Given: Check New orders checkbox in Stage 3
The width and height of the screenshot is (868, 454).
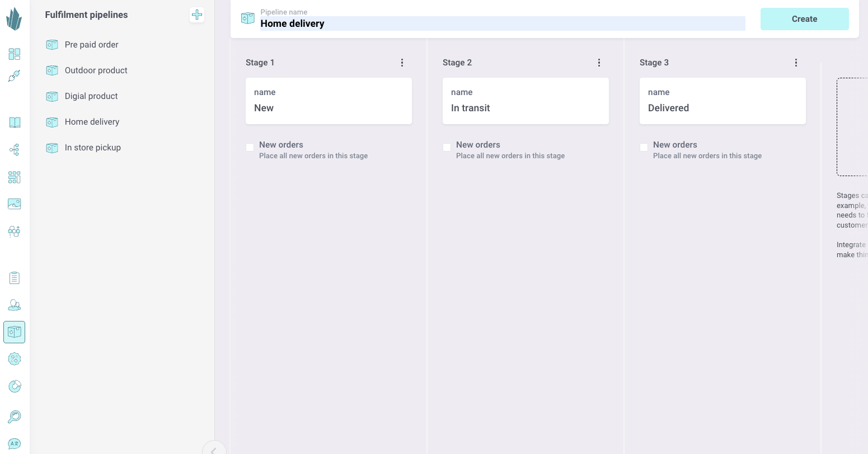Looking at the screenshot, I should (644, 148).
